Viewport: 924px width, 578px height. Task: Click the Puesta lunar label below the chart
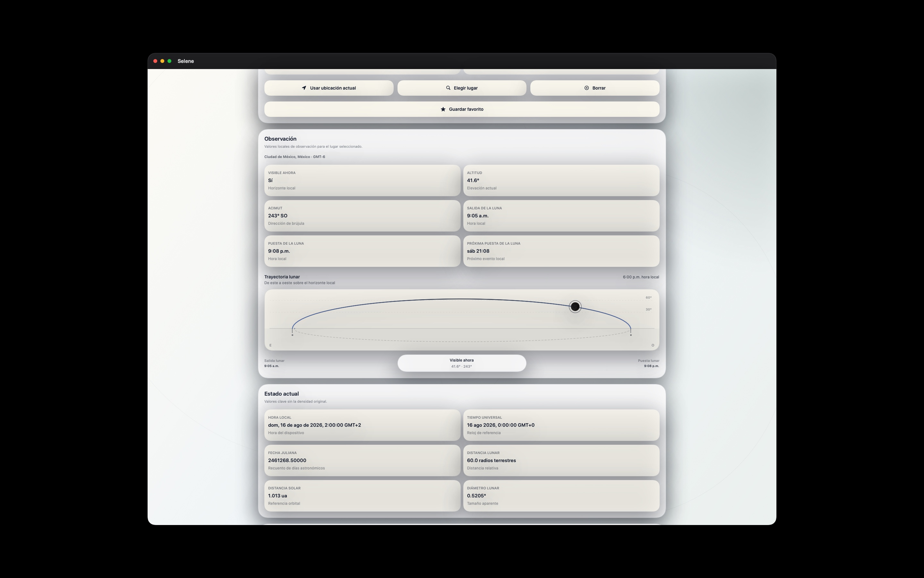648,361
